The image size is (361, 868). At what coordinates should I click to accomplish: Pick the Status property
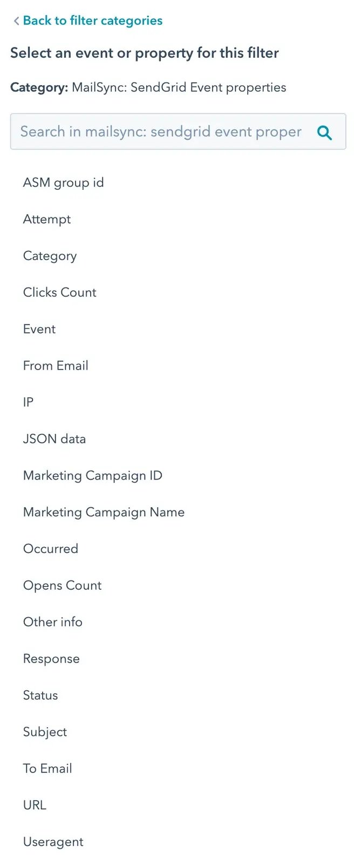coord(40,695)
